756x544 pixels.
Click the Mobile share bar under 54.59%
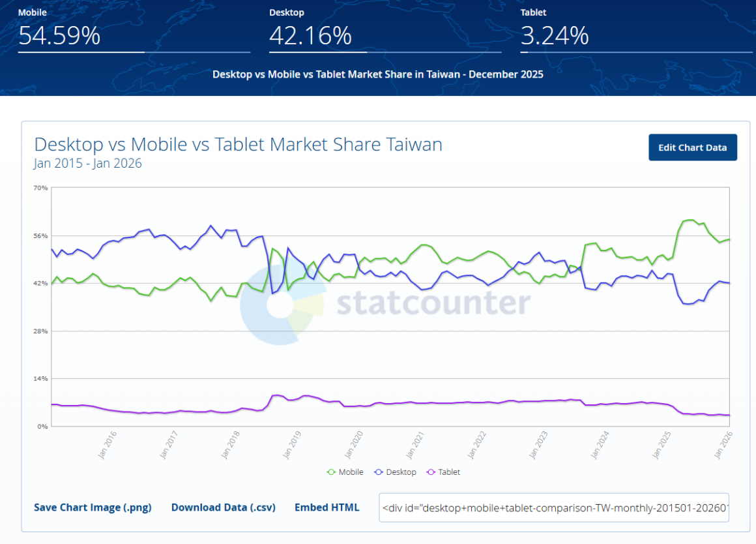coord(81,52)
